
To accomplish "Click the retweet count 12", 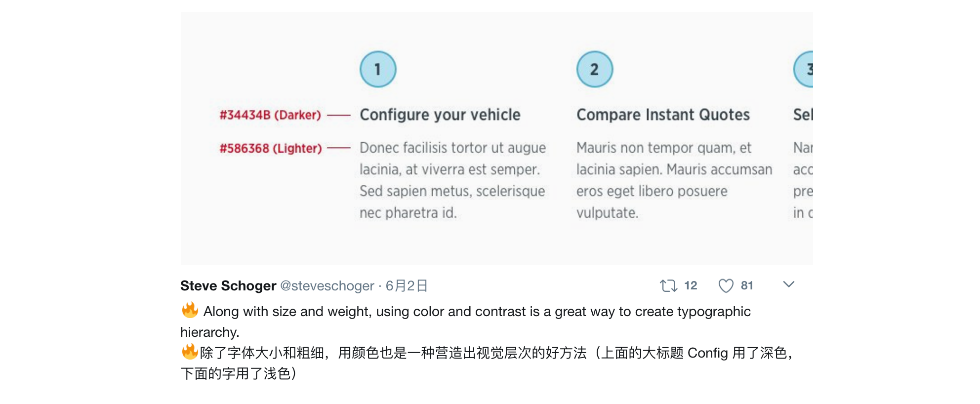I will pyautogui.click(x=691, y=285).
